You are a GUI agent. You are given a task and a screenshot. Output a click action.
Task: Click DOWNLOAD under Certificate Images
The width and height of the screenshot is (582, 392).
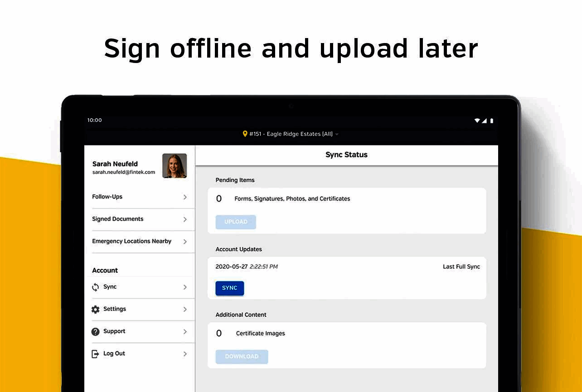(242, 357)
